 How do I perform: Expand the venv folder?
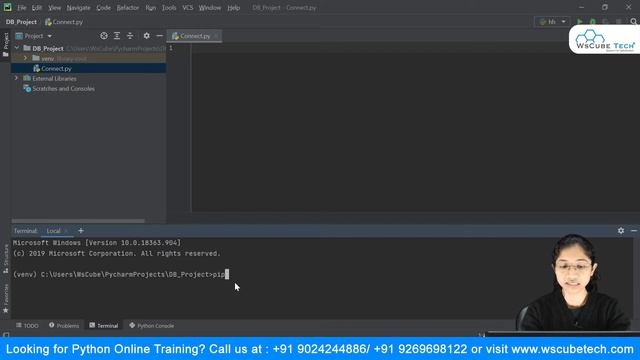25,58
